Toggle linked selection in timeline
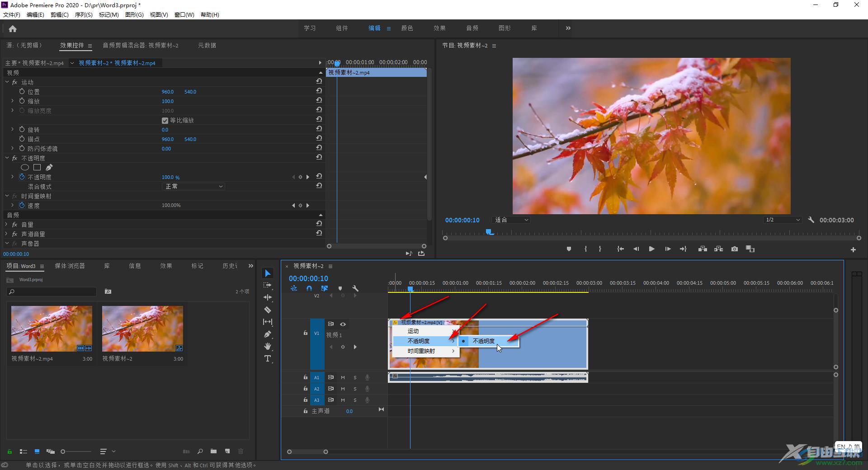Screen dimensions: 868x470 (x=325, y=288)
